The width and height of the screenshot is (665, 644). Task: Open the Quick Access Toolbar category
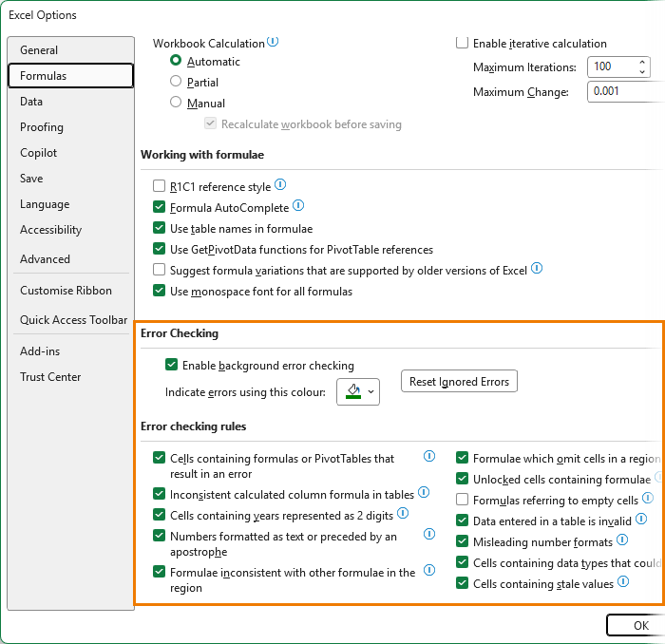pyautogui.click(x=71, y=320)
